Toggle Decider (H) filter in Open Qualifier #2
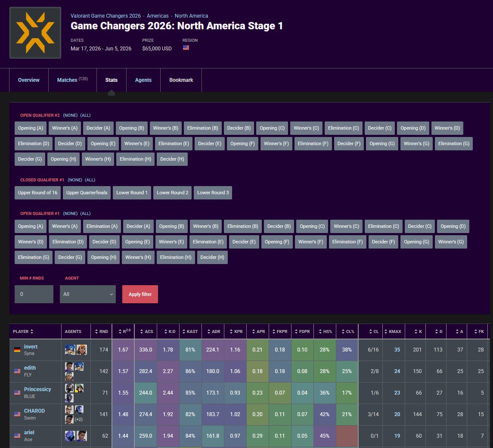The height and width of the screenshot is (448, 493). (172, 159)
